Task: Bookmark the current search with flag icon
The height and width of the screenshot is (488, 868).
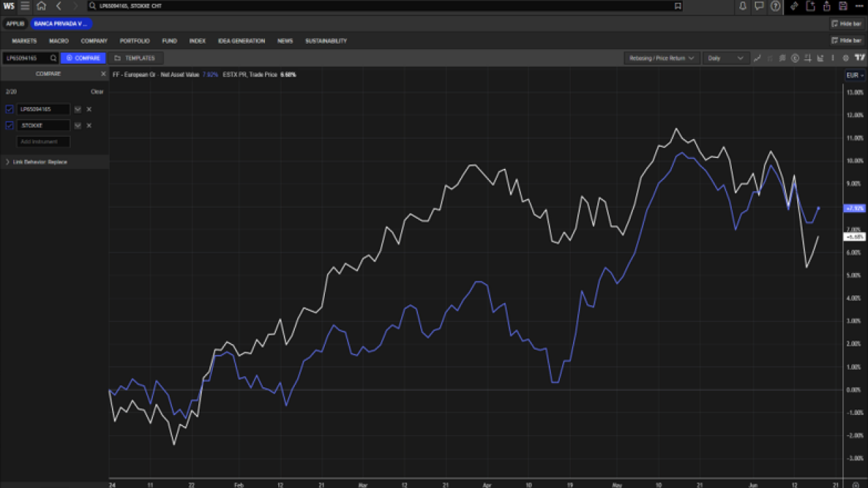Action: (x=677, y=6)
